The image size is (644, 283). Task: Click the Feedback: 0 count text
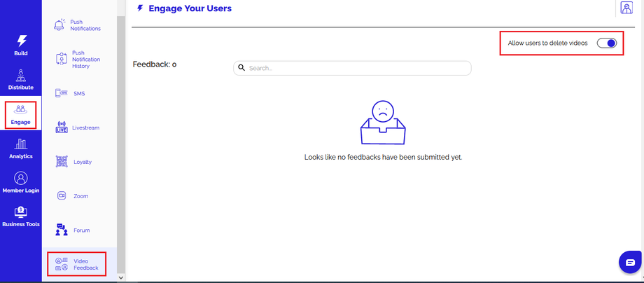pos(155,64)
